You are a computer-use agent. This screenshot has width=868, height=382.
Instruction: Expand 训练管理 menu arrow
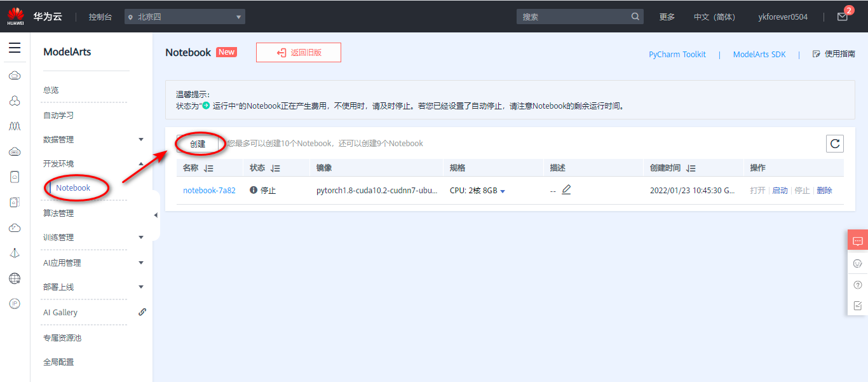pos(141,237)
